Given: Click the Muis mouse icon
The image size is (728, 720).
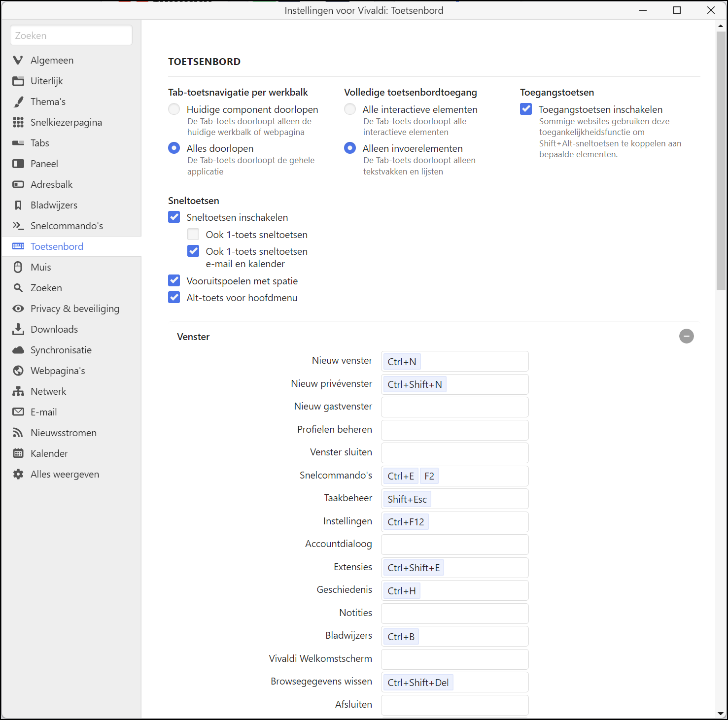Looking at the screenshot, I should [18, 267].
